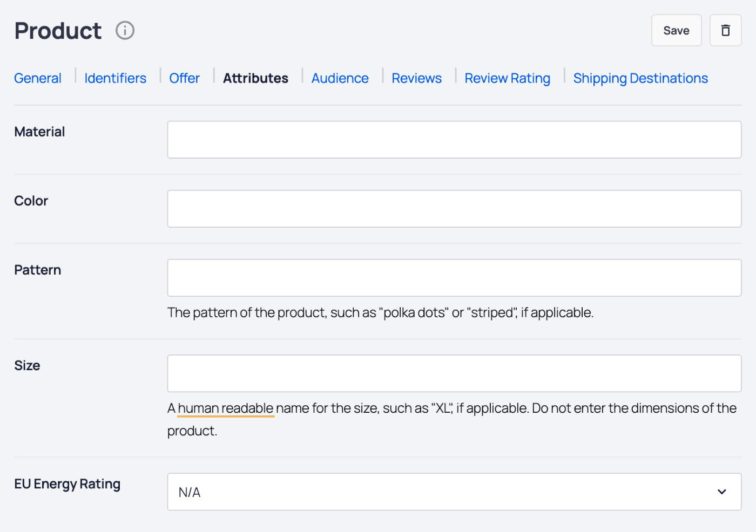Screen dimensions: 756x532
Task: Select the Audience tab
Action: click(x=340, y=78)
